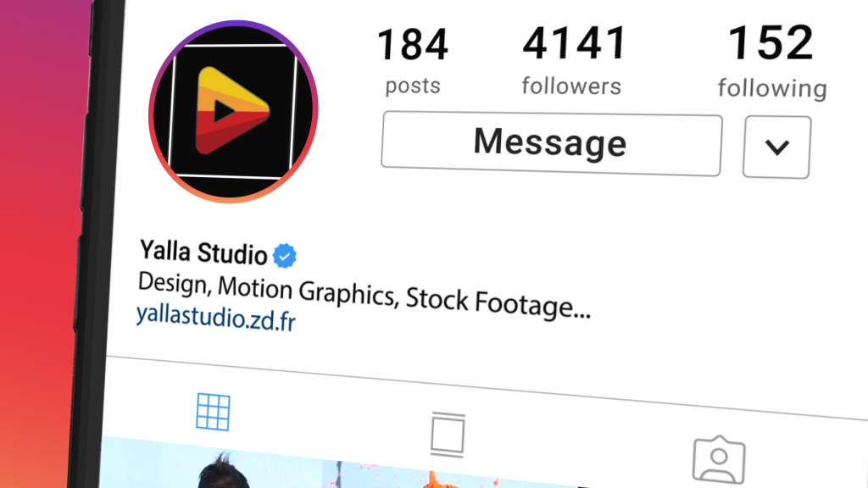Click the Message button
The width and height of the screenshot is (868, 488).
(x=551, y=144)
